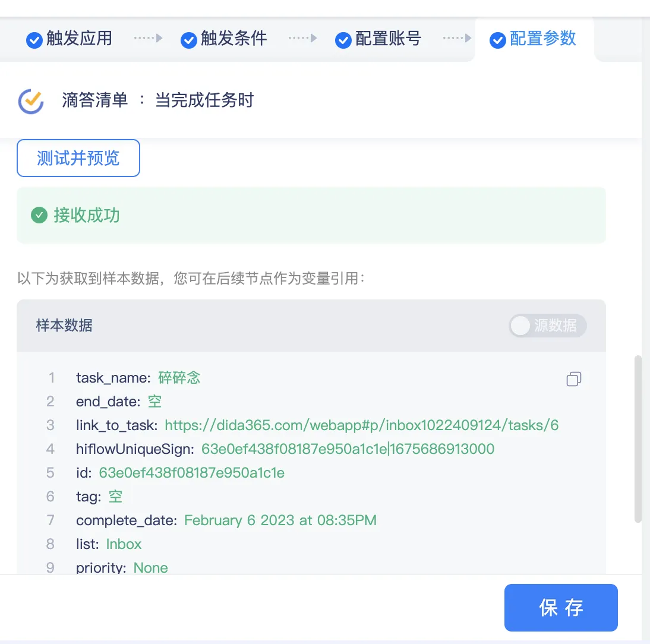Click the 当完成任务时 trigger title
This screenshot has height=644, width=650.
204,100
